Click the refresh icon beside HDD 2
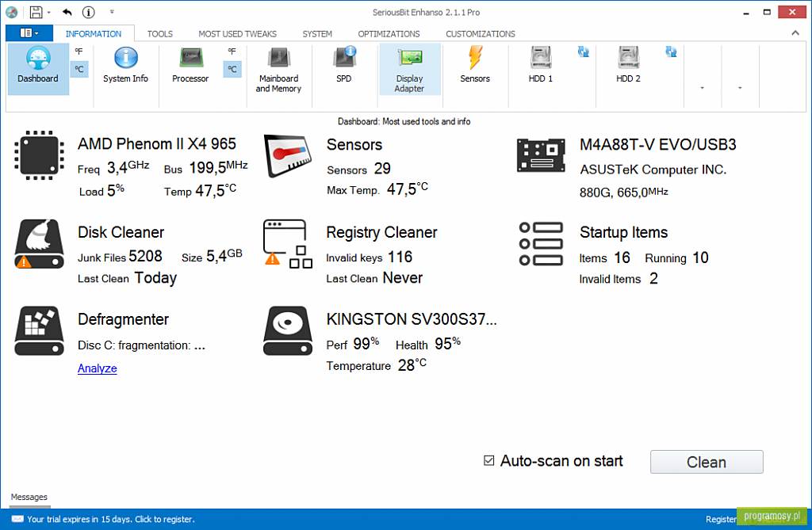The image size is (812, 530). click(671, 51)
